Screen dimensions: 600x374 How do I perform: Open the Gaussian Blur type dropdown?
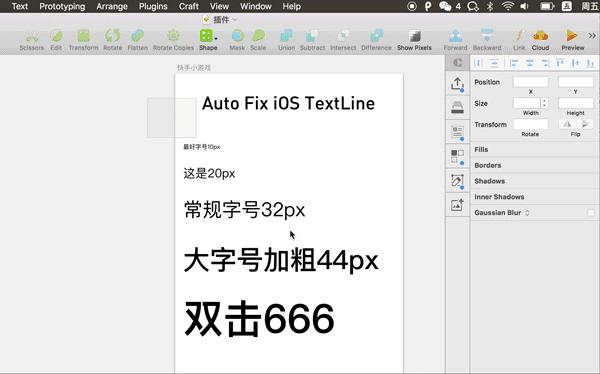[x=527, y=212]
